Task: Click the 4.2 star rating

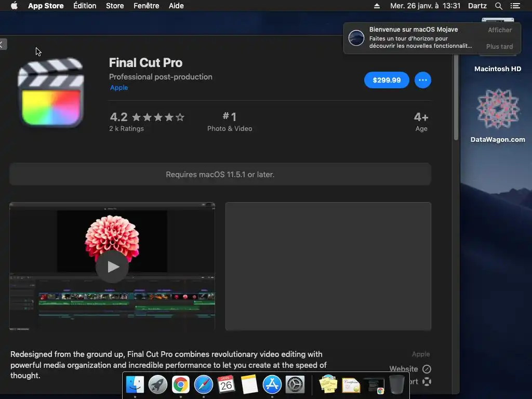Action: point(147,117)
